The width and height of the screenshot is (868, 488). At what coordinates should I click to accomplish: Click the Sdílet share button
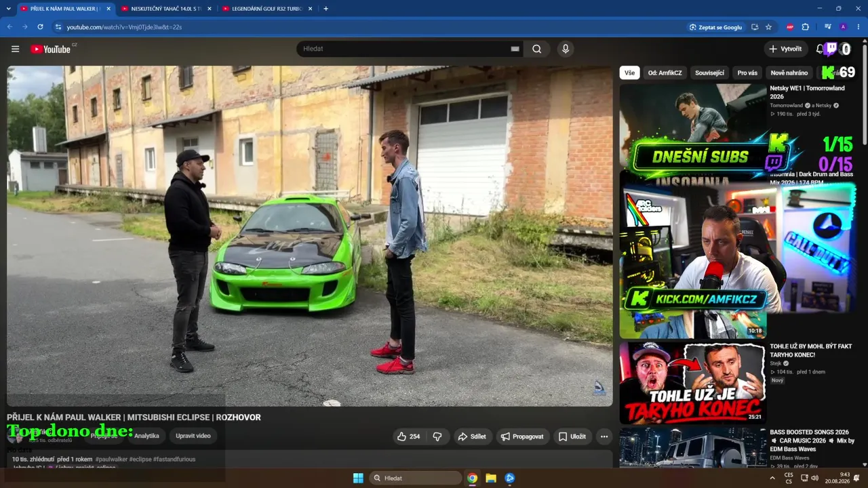coord(471,436)
